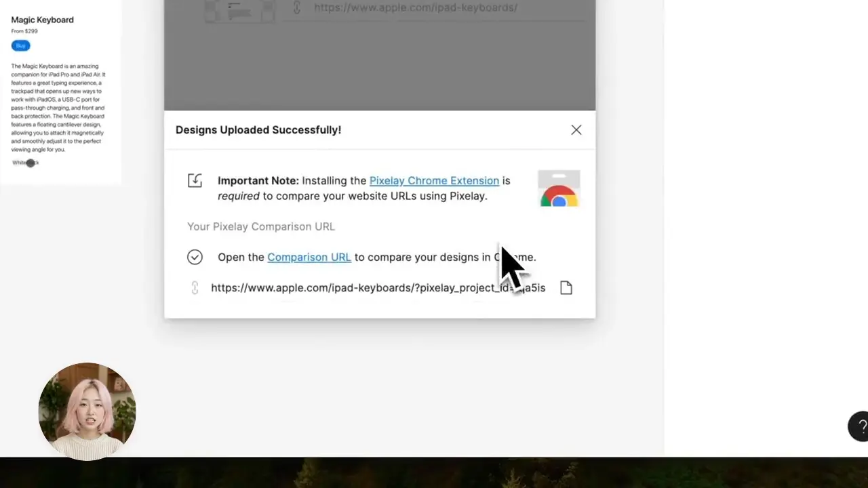Screen dimensions: 868x488
Task: Open the Comparison URL link
Action: [x=309, y=257]
